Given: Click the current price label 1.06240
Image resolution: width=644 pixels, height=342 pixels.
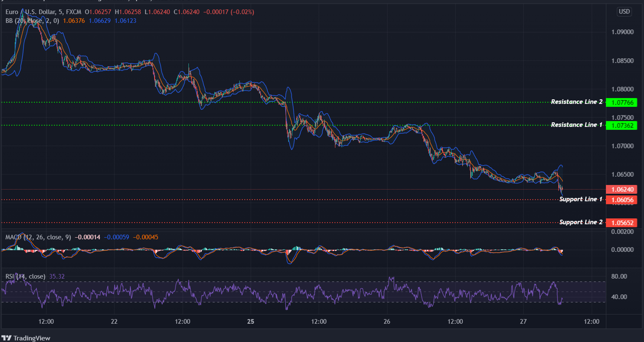Looking at the screenshot, I should point(621,189).
